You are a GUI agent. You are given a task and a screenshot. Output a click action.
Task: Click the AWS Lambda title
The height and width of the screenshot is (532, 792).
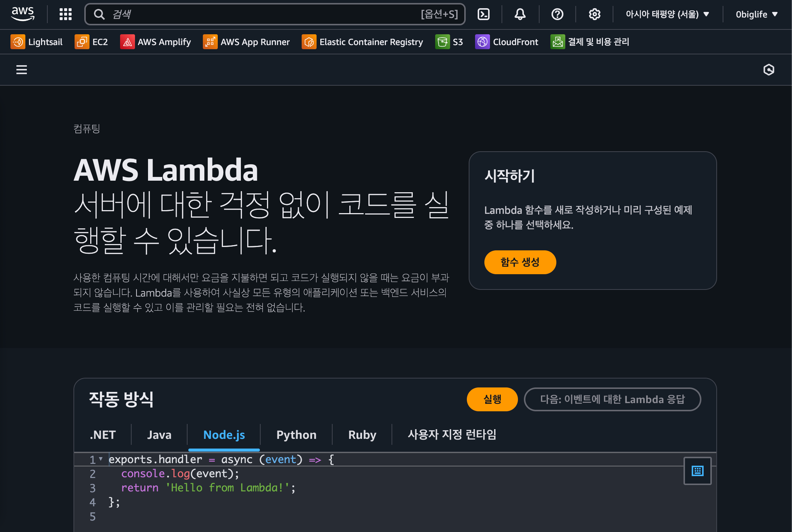click(166, 170)
